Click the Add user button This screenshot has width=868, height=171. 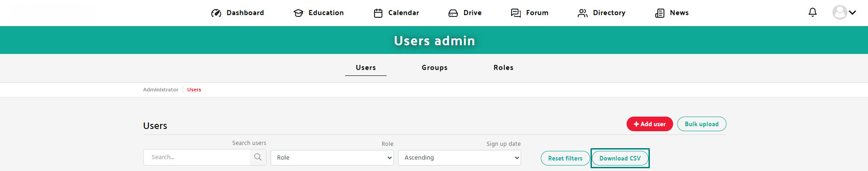click(649, 124)
